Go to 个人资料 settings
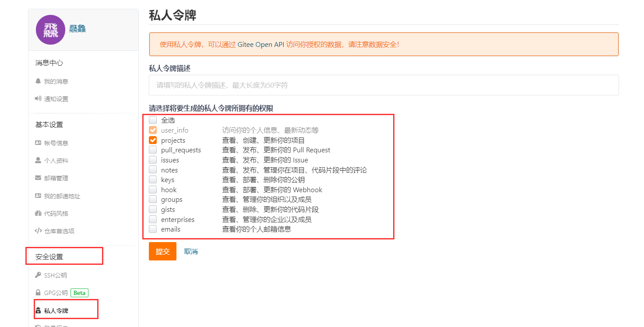The image size is (644, 327). 56,161
